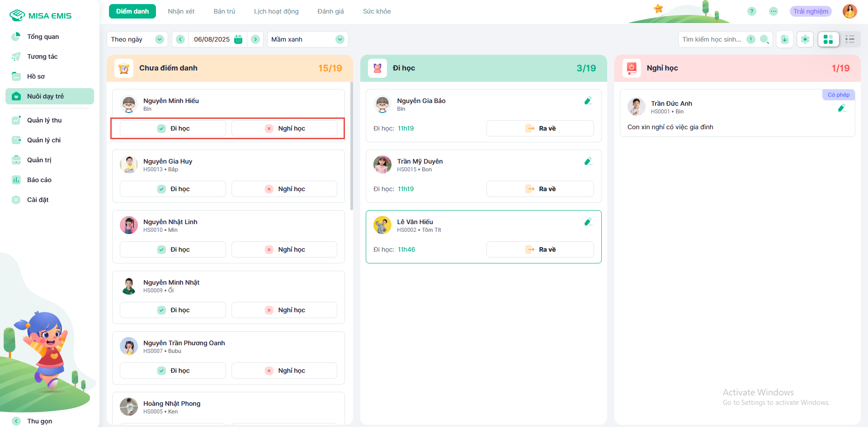Switch to grid card view
The height and width of the screenshot is (427, 868).
pyautogui.click(x=828, y=39)
